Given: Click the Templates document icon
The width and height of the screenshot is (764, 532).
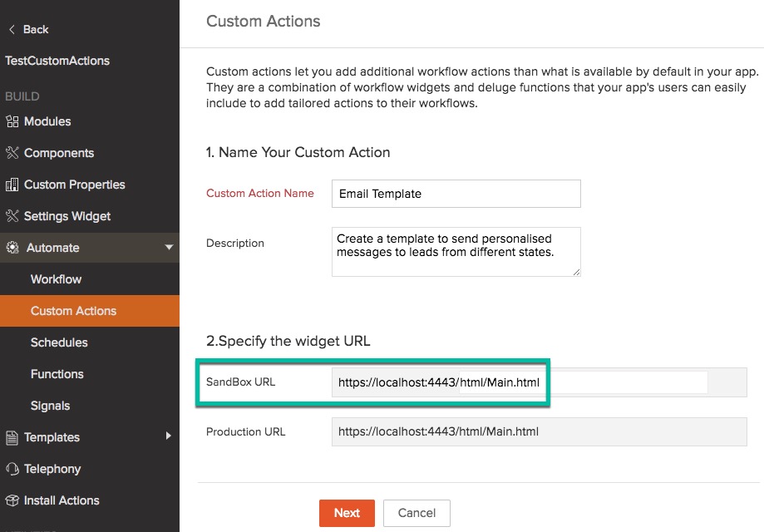Looking at the screenshot, I should (x=12, y=437).
